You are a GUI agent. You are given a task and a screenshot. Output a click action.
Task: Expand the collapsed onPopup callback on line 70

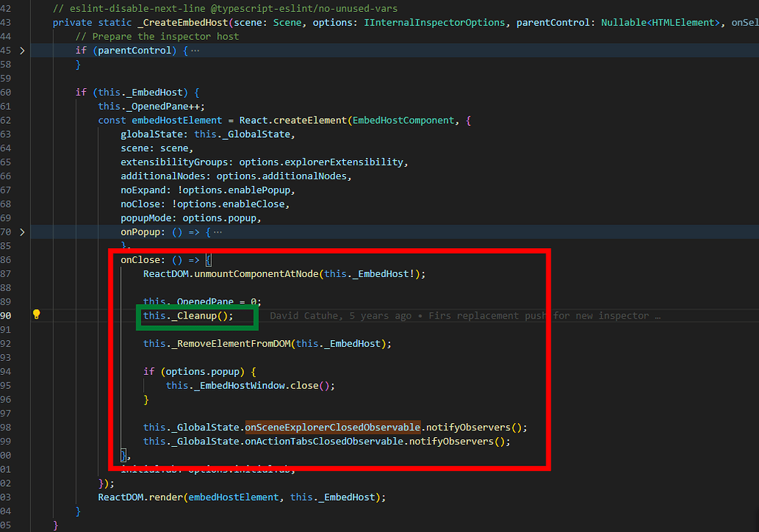pos(21,231)
